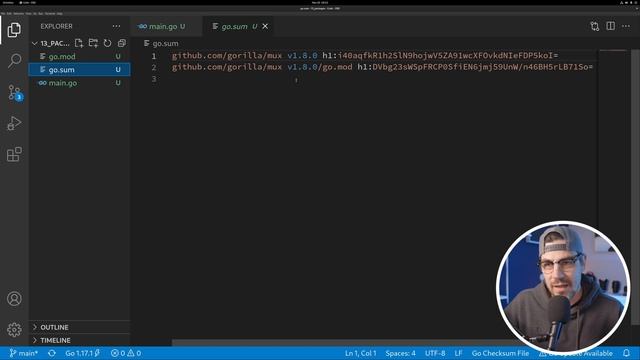Click the Synchronize Changes icon in status bar

click(52, 353)
